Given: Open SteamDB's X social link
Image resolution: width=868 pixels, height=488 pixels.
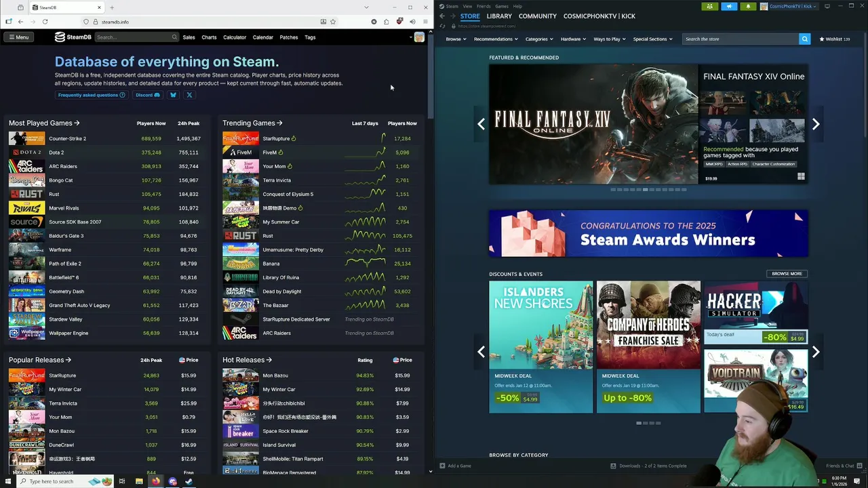Looking at the screenshot, I should (x=189, y=95).
